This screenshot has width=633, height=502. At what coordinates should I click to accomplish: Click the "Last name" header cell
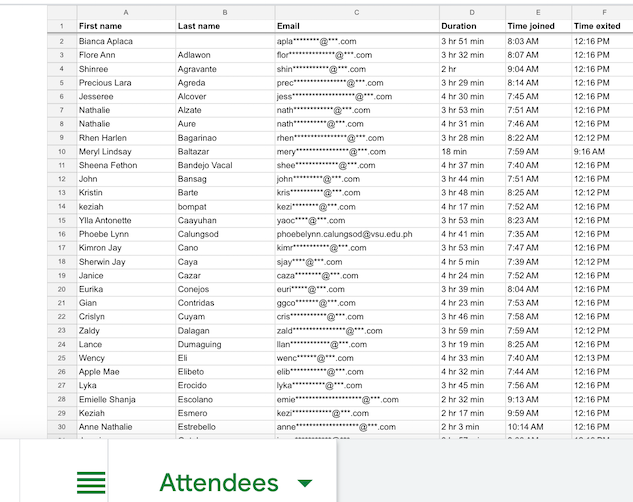click(224, 25)
